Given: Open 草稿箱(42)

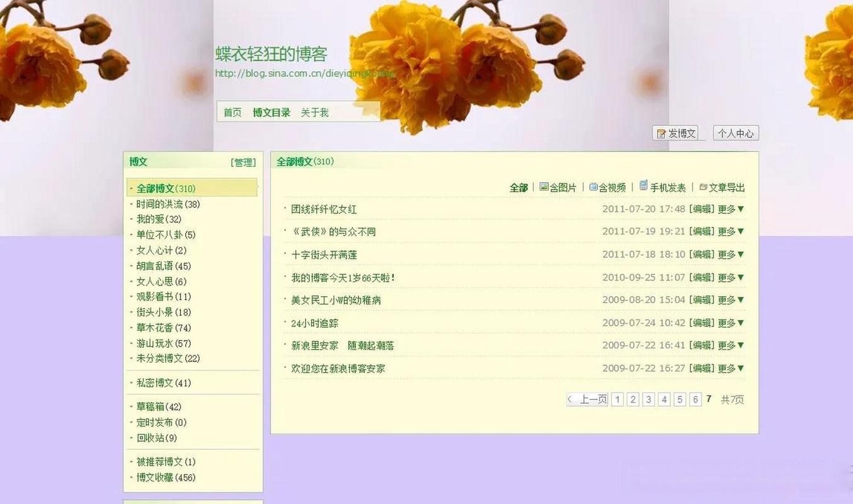Looking at the screenshot, I should click(x=159, y=407).
